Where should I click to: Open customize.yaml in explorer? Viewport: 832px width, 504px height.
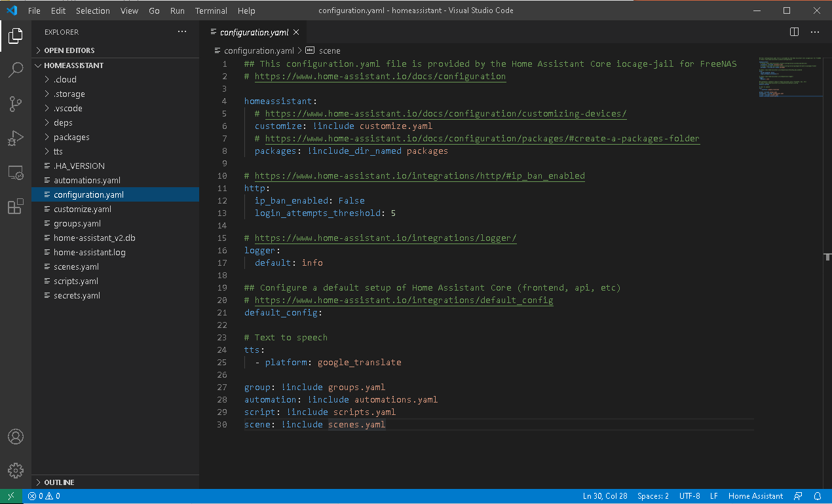(115, 209)
